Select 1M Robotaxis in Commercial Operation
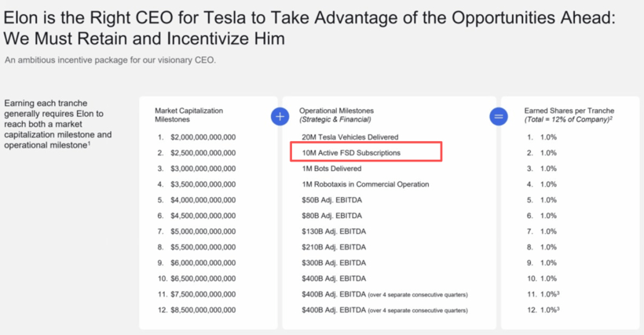Screen dimensions: 644x335 tap(365, 184)
